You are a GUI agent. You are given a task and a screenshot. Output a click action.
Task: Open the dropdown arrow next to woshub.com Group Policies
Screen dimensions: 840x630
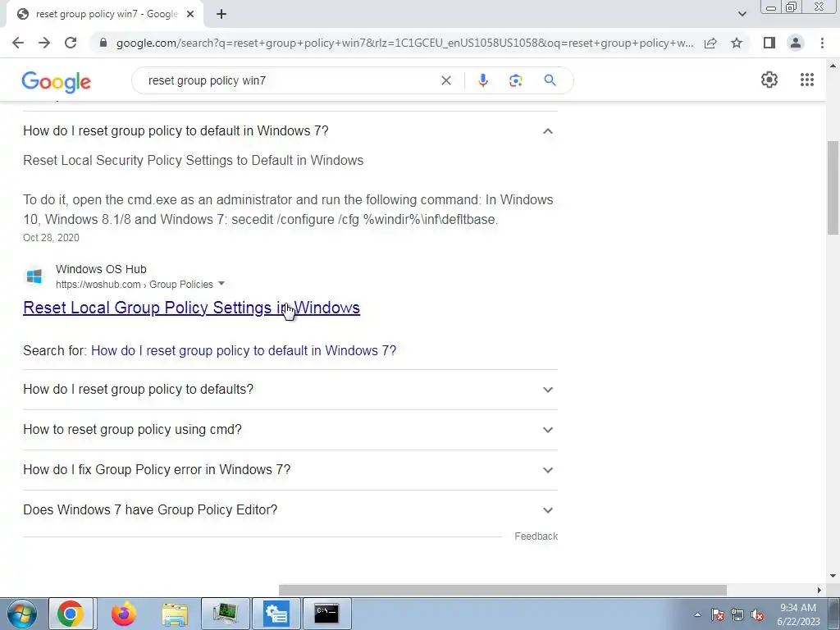[x=221, y=284]
